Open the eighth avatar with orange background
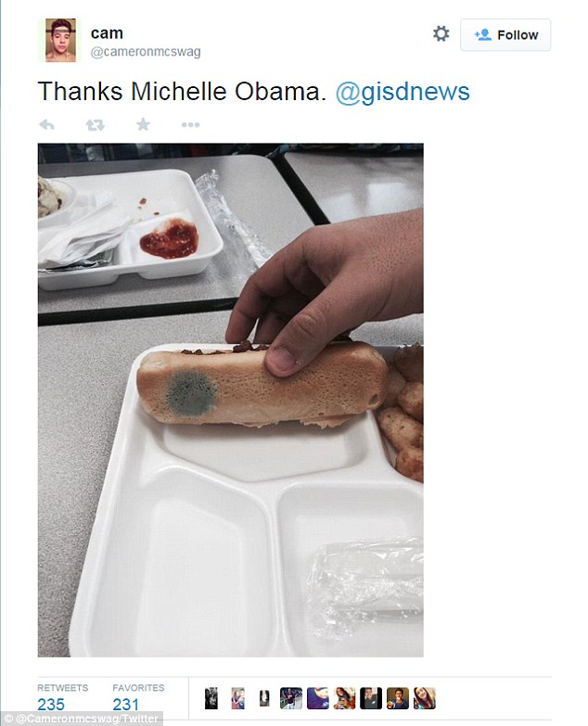This screenshot has width=588, height=726. coord(398,698)
